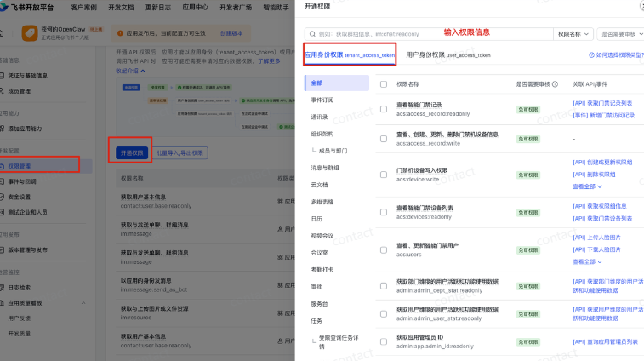This screenshot has height=361, width=644.
Task: Tick the select-all checkbox beside 权限名称 header
Action: click(x=384, y=84)
